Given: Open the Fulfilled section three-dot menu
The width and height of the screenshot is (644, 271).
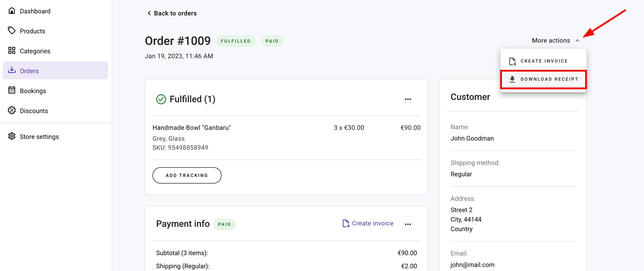Looking at the screenshot, I should (408, 99).
